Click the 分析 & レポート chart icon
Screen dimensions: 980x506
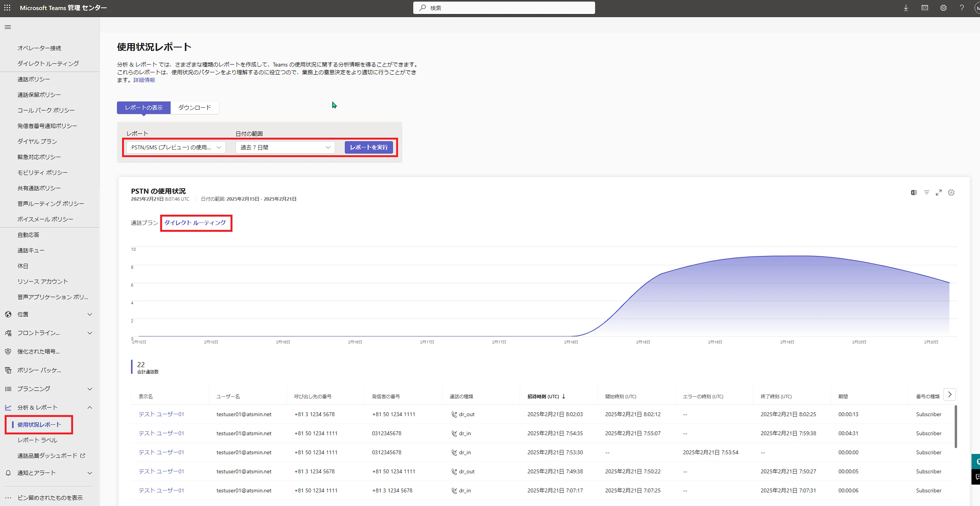click(x=8, y=408)
